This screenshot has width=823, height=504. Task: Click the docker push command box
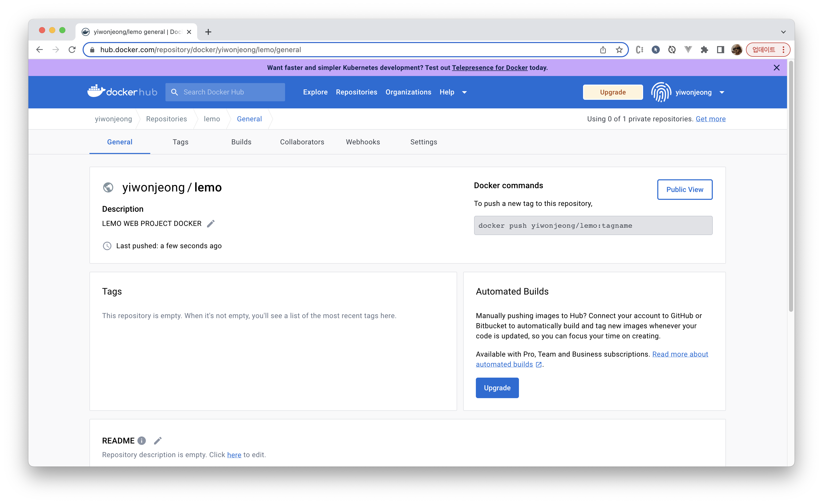(x=593, y=226)
